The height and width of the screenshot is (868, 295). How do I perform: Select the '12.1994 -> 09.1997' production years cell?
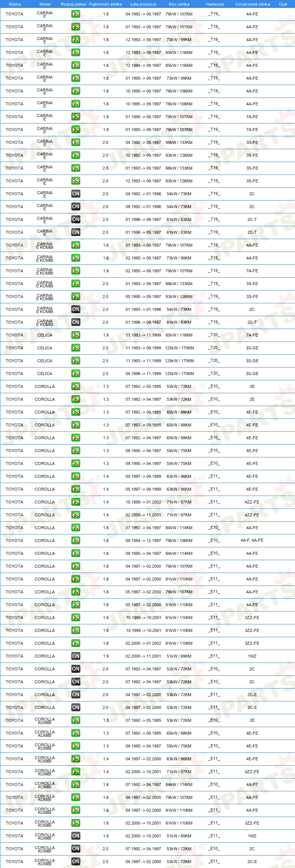143,65
